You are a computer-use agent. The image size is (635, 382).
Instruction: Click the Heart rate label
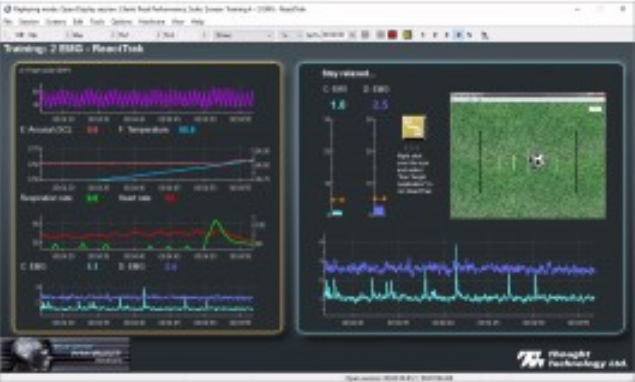(x=135, y=198)
